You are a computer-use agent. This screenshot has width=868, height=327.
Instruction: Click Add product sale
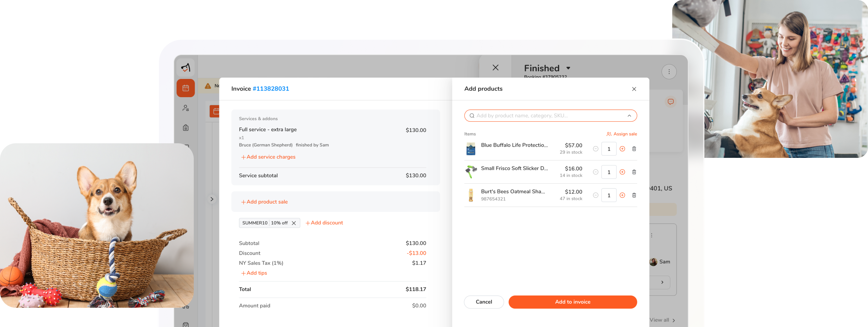tap(264, 202)
